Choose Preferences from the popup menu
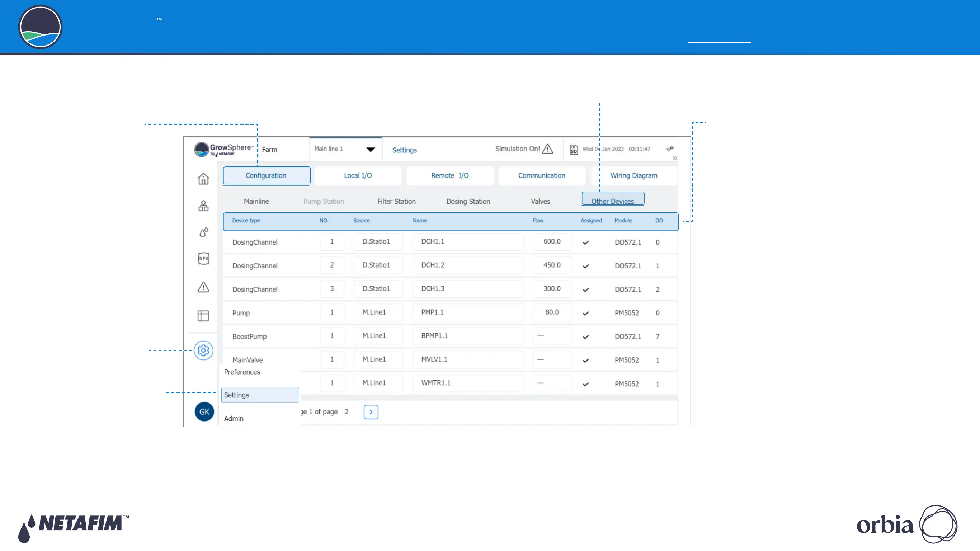The height and width of the screenshot is (551, 980). (242, 372)
